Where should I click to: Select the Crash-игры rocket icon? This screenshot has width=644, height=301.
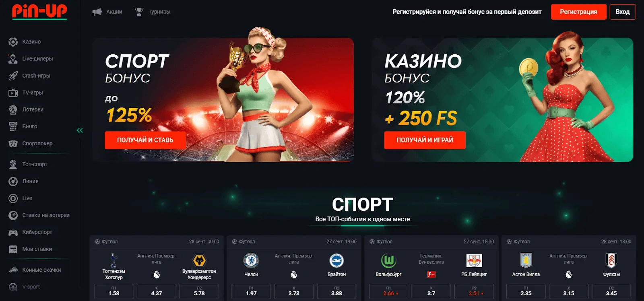click(x=13, y=76)
